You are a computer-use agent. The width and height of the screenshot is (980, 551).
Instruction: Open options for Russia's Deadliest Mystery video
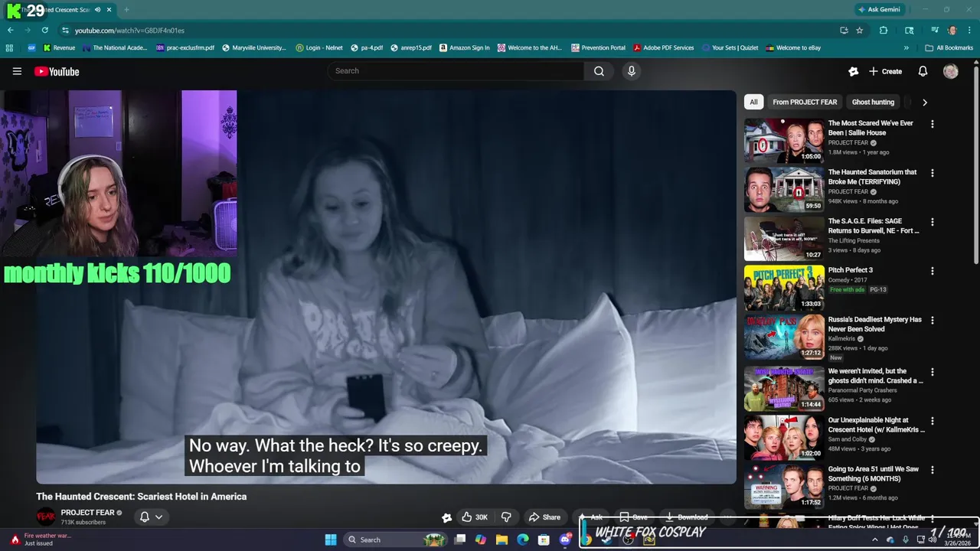[932, 320]
